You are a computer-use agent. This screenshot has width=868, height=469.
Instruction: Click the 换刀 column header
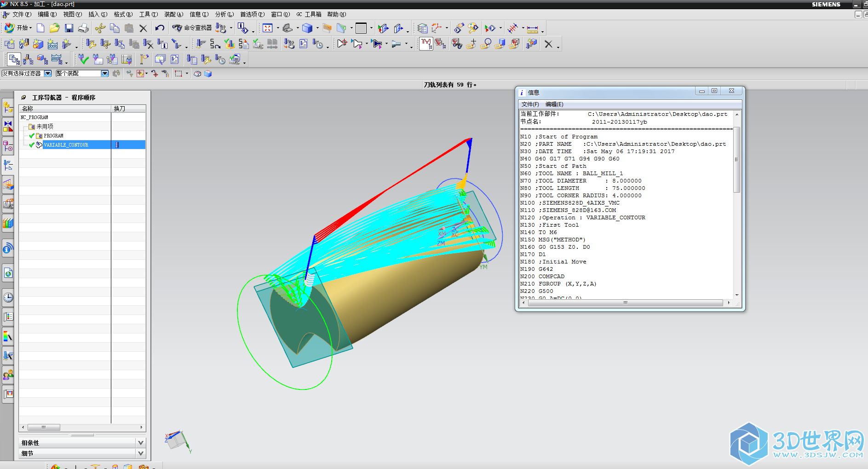(128, 109)
